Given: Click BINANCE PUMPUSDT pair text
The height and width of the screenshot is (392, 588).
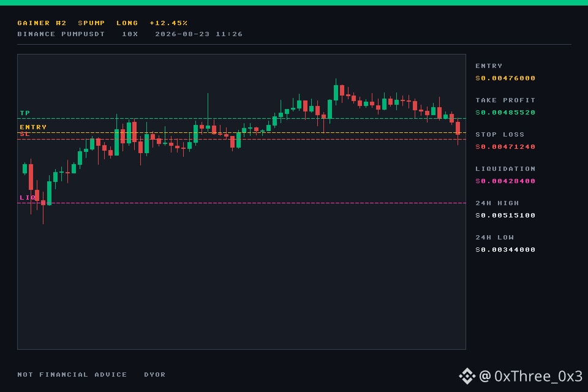Looking at the screenshot, I should click(x=61, y=34).
